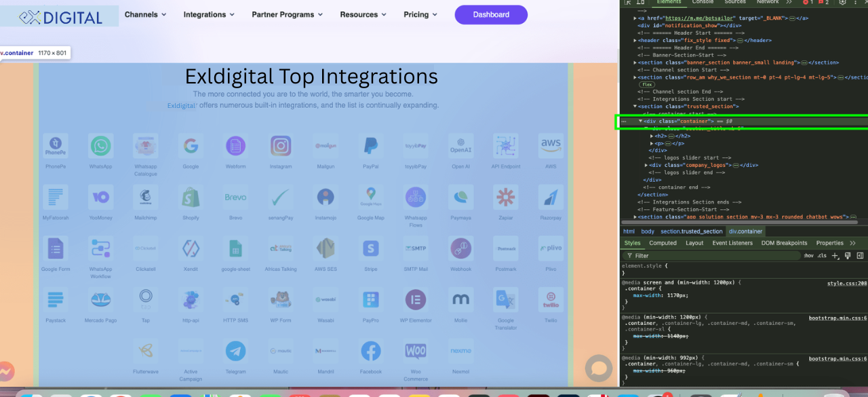The height and width of the screenshot is (397, 868).
Task: Select the Instagram integration icon
Action: [281, 145]
